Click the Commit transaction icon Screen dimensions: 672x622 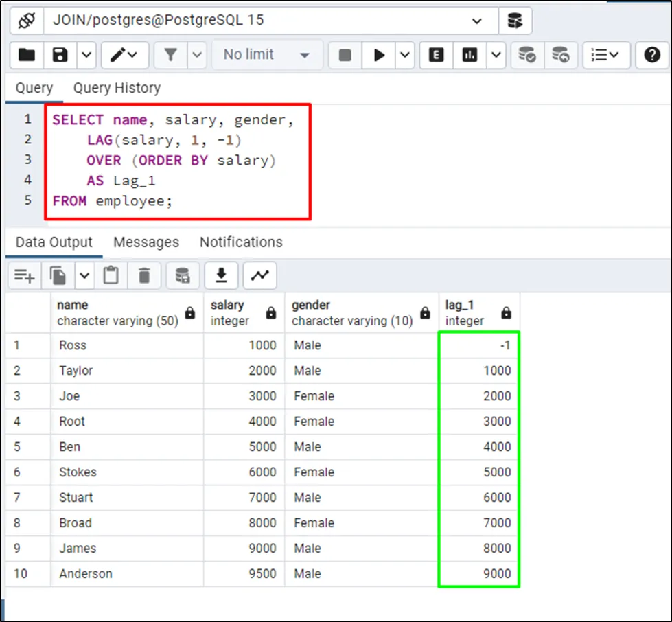pos(527,55)
